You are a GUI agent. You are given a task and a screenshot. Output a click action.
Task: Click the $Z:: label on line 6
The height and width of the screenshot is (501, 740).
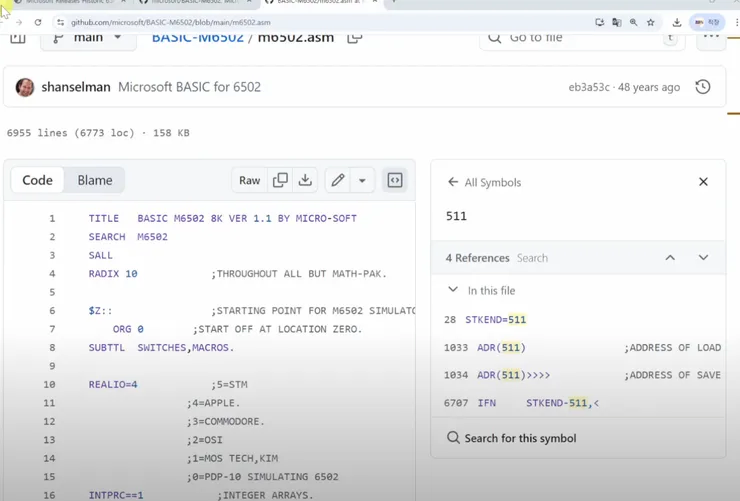point(101,310)
